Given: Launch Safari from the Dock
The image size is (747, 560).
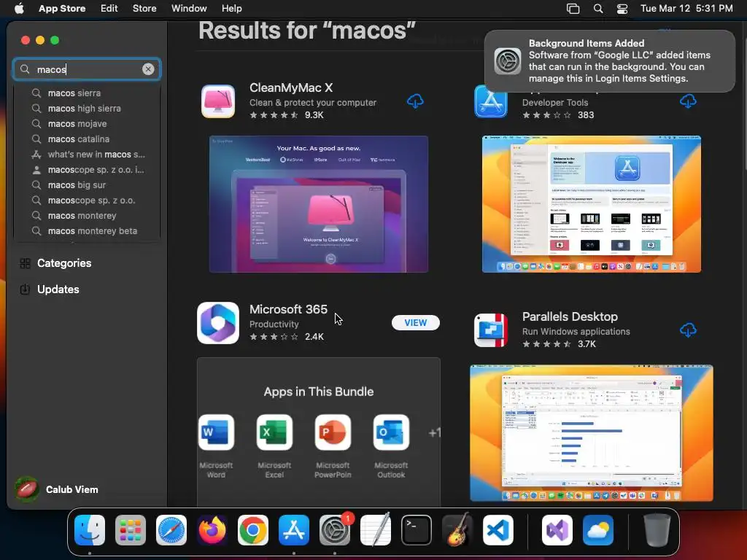Looking at the screenshot, I should [171, 530].
